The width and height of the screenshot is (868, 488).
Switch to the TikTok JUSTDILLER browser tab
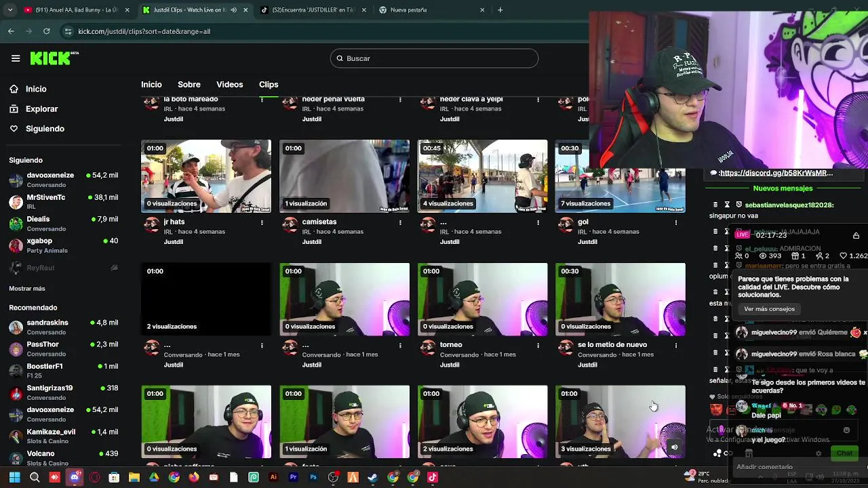click(312, 10)
